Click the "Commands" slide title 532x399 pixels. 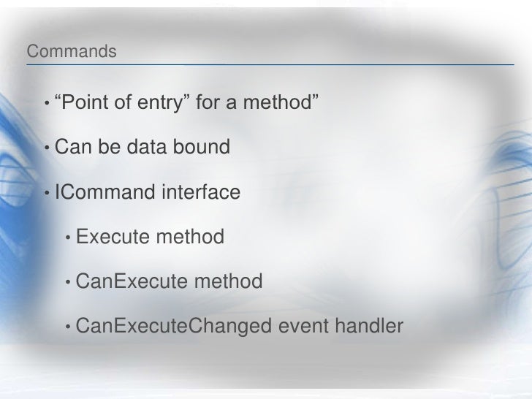point(72,51)
